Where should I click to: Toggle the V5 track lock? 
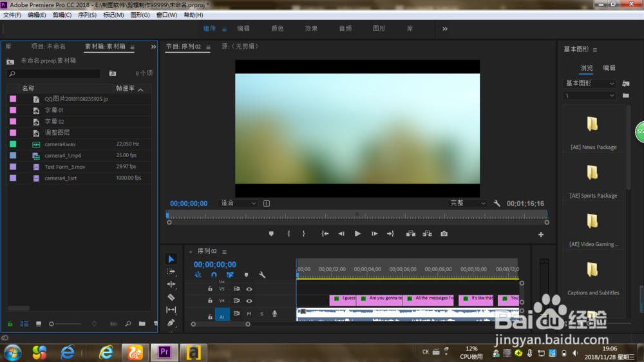pyautogui.click(x=210, y=289)
